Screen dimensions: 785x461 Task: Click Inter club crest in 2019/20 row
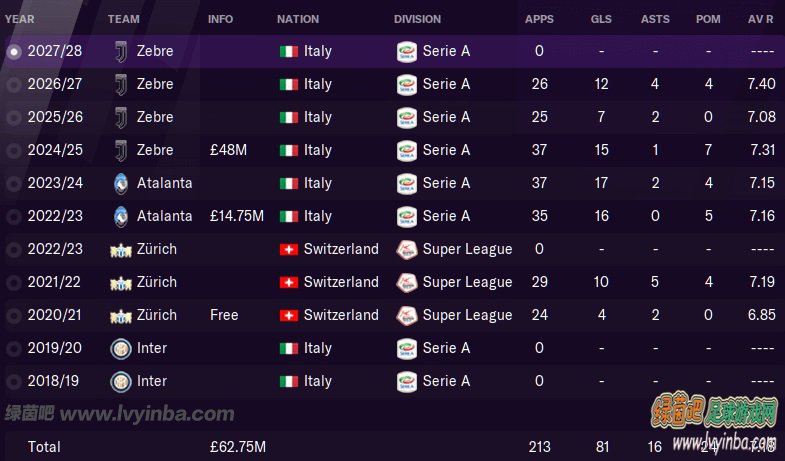click(x=121, y=348)
